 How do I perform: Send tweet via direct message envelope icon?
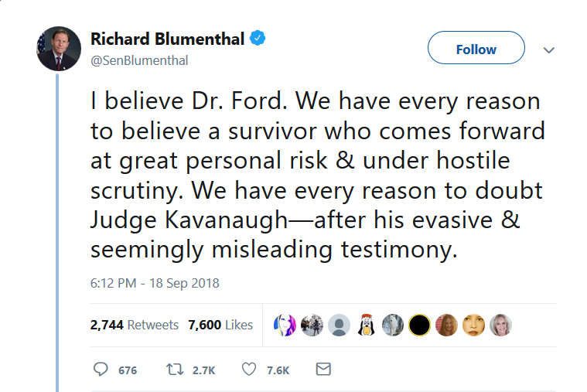pos(323,370)
